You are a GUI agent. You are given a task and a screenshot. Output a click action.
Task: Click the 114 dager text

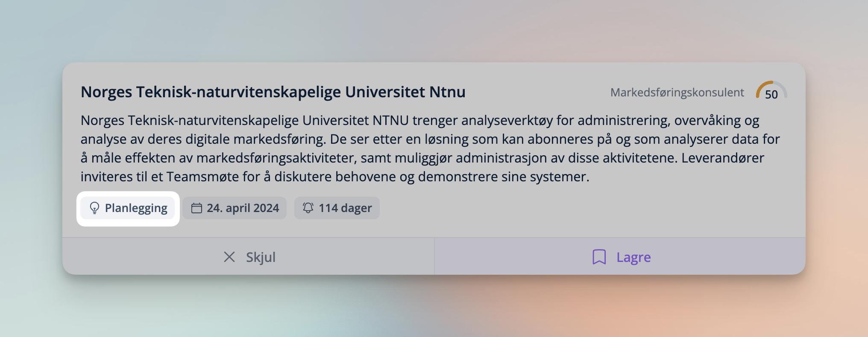pos(345,208)
